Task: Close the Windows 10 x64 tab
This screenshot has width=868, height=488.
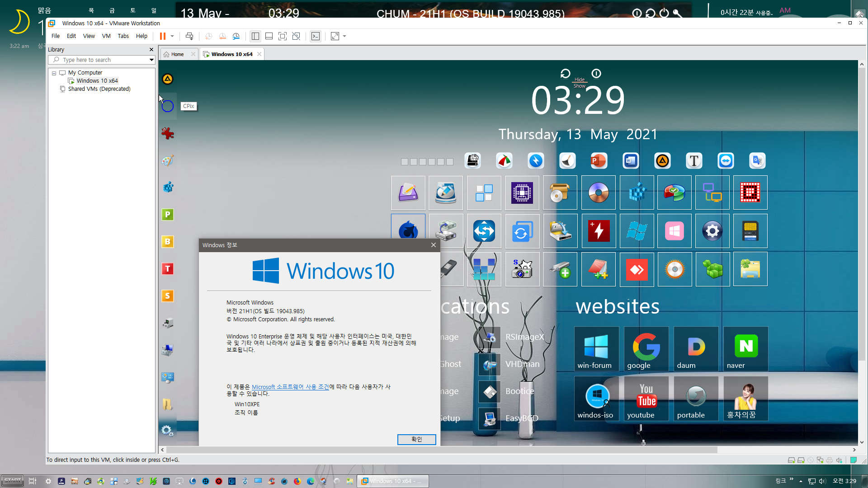Action: pos(259,54)
